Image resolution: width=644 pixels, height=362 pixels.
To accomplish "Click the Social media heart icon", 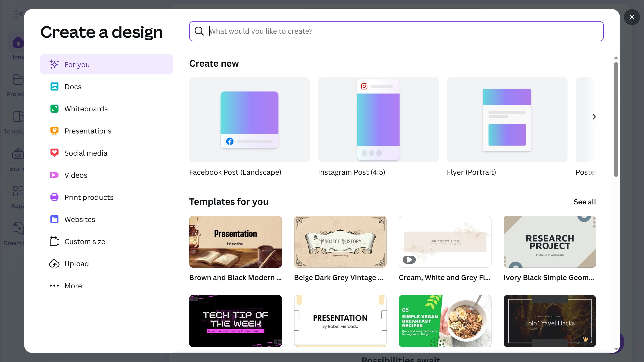I will [x=54, y=153].
